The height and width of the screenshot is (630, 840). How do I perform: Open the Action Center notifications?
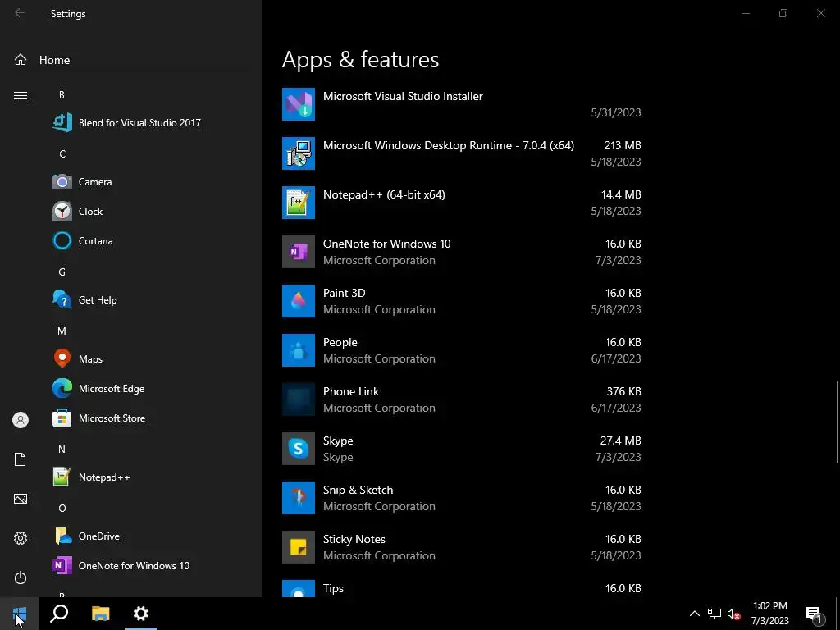pos(815,615)
